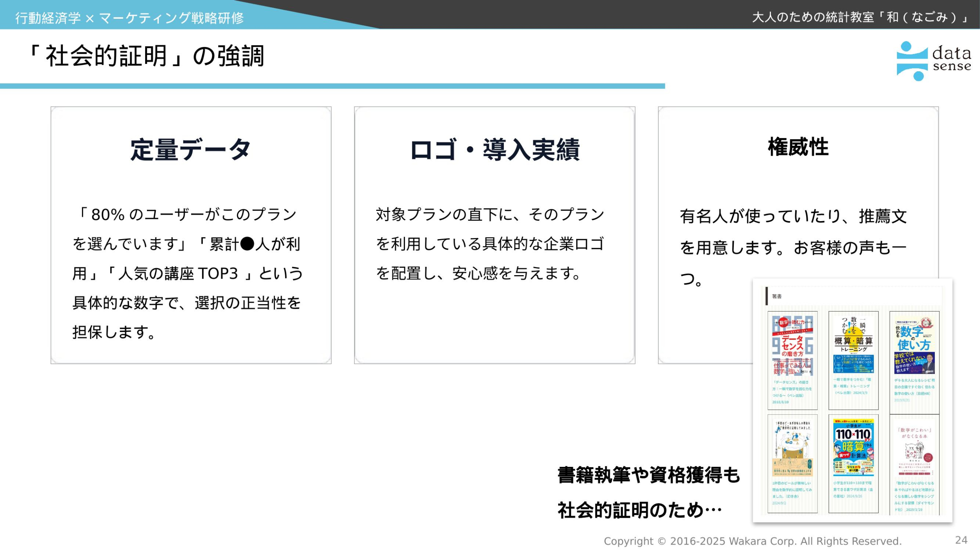The image size is (980, 551).
Task: Click the 権威性 card heading
Action: click(x=798, y=147)
